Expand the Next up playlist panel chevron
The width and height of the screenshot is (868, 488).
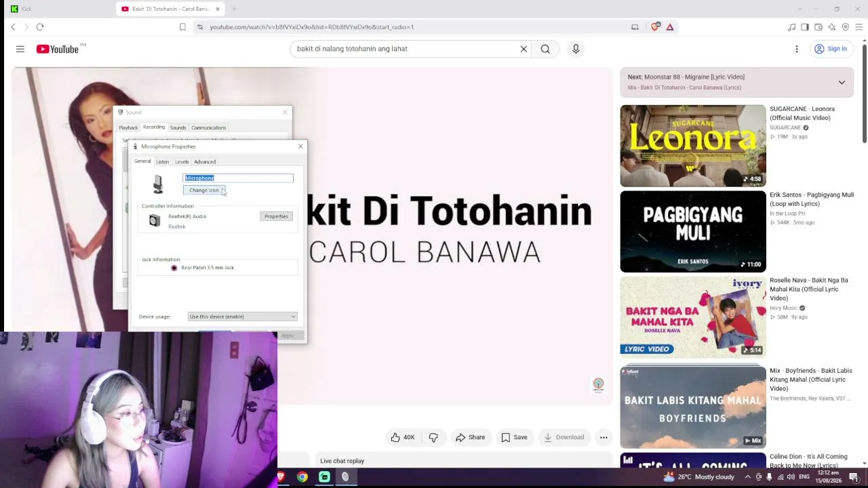tap(842, 83)
